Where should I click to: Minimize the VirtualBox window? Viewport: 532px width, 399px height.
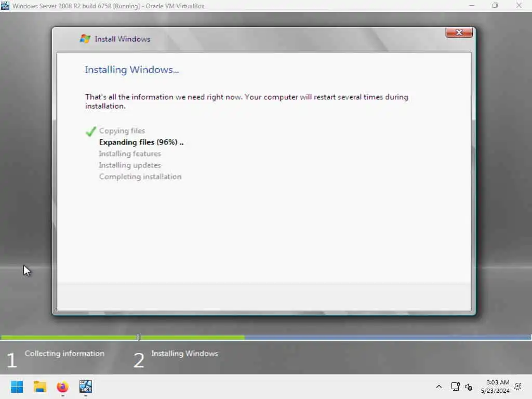click(x=472, y=6)
